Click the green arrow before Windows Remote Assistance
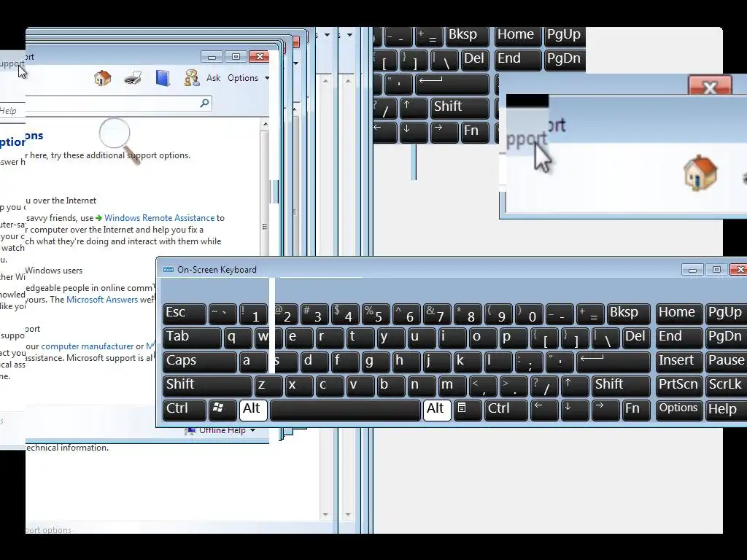This screenshot has width=747, height=560. click(x=98, y=218)
